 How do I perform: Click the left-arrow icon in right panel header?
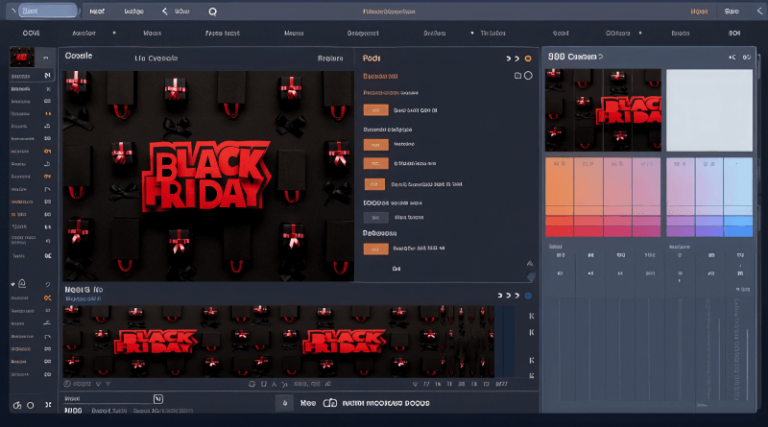coord(732,57)
